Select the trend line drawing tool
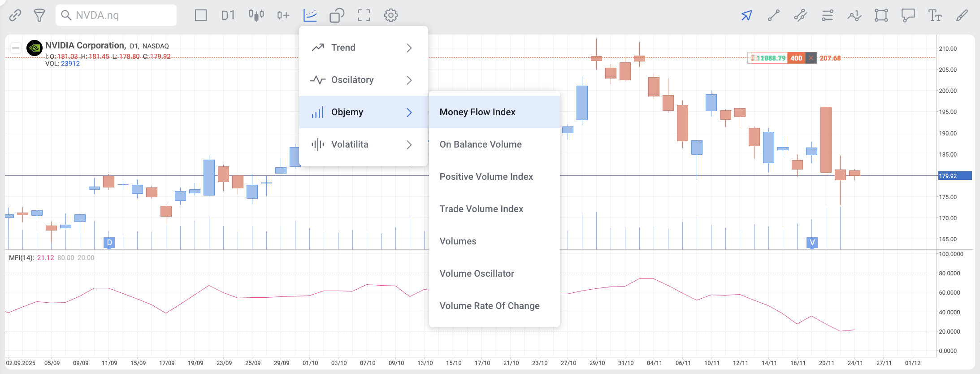The image size is (980, 374). (774, 15)
